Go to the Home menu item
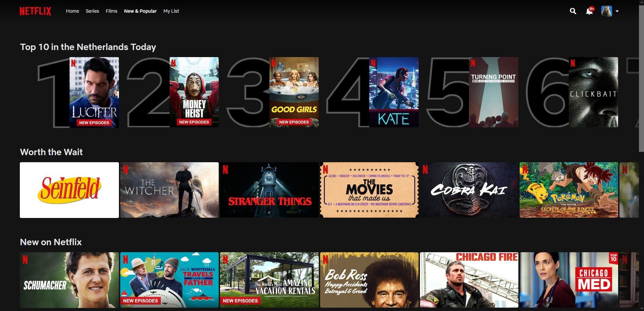644x311 pixels. click(x=73, y=11)
